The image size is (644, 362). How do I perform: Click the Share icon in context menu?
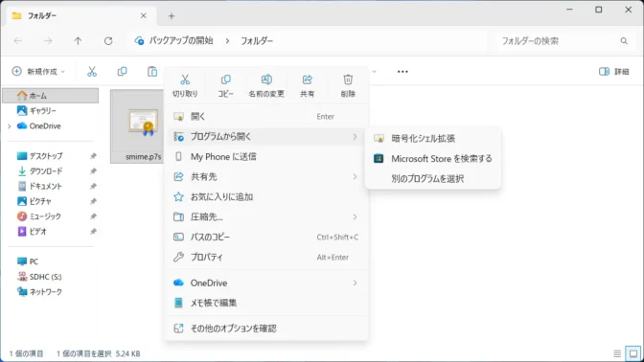307,79
